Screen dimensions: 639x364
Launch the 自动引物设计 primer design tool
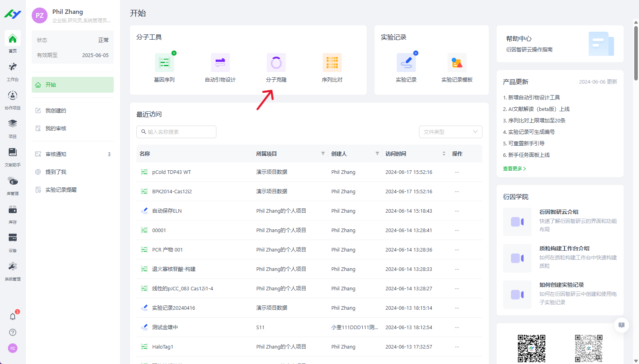[x=220, y=63]
